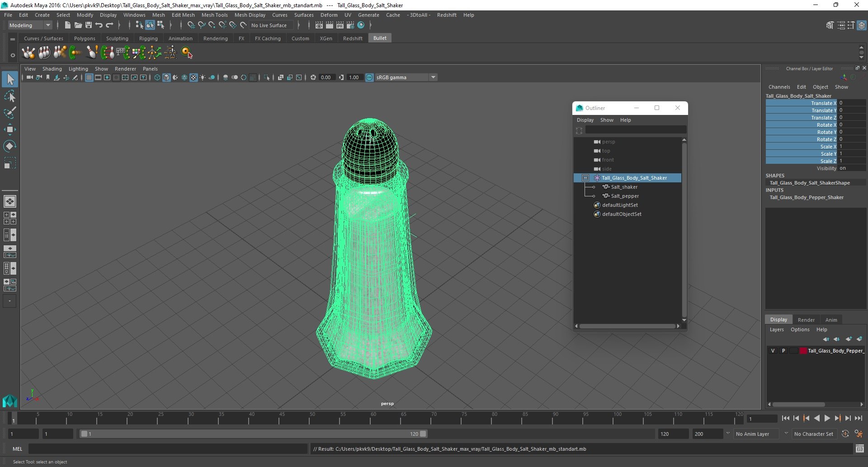Click the Outliner horizontal scrollbar

coord(627,326)
